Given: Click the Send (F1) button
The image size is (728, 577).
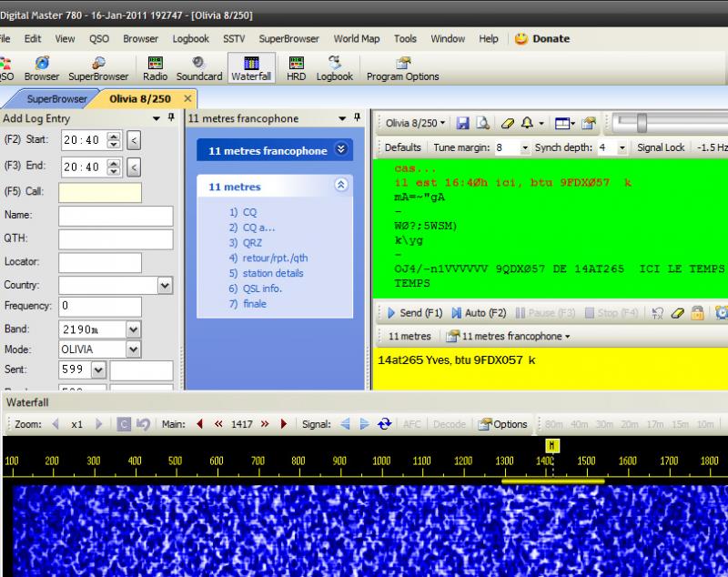Looking at the screenshot, I should 415,313.
